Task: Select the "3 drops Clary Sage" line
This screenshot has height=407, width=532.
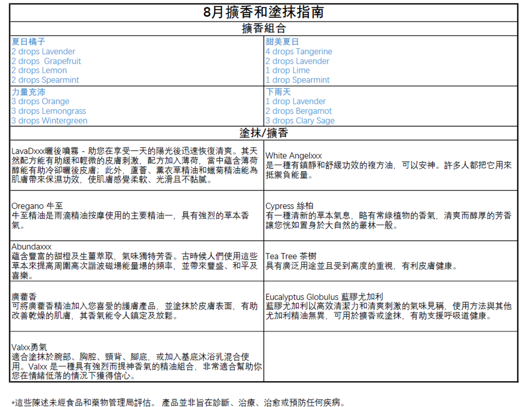Action: [x=300, y=120]
